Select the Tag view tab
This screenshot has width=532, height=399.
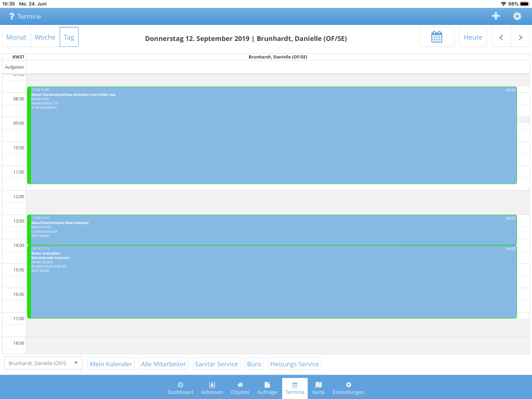coord(69,37)
